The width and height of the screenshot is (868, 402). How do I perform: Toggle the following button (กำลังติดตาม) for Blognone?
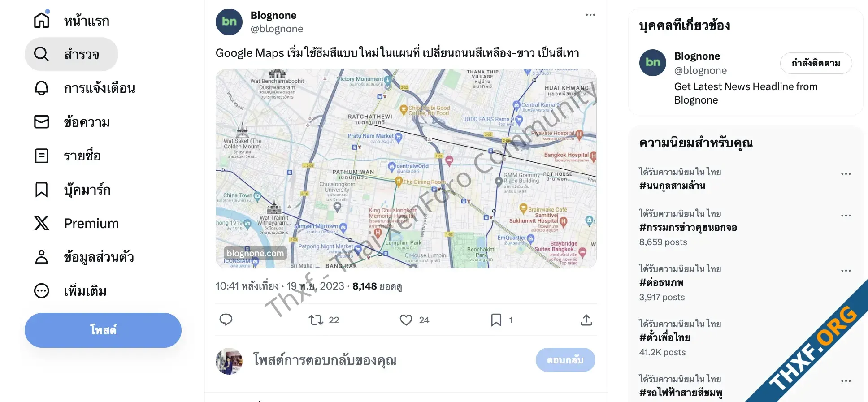point(816,63)
